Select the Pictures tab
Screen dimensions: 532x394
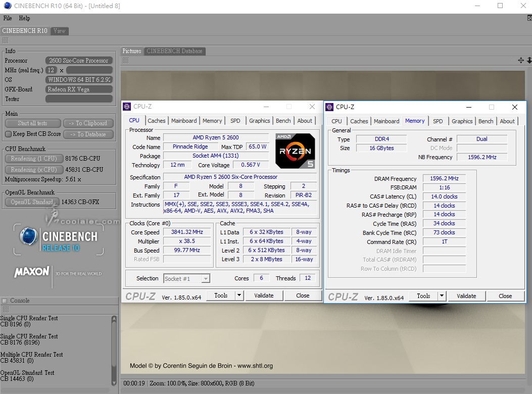[x=132, y=51]
